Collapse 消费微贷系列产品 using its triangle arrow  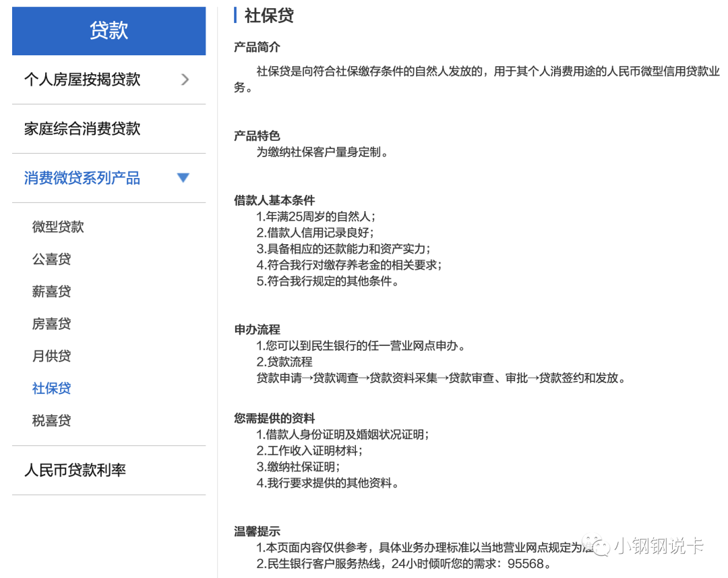pos(183,177)
